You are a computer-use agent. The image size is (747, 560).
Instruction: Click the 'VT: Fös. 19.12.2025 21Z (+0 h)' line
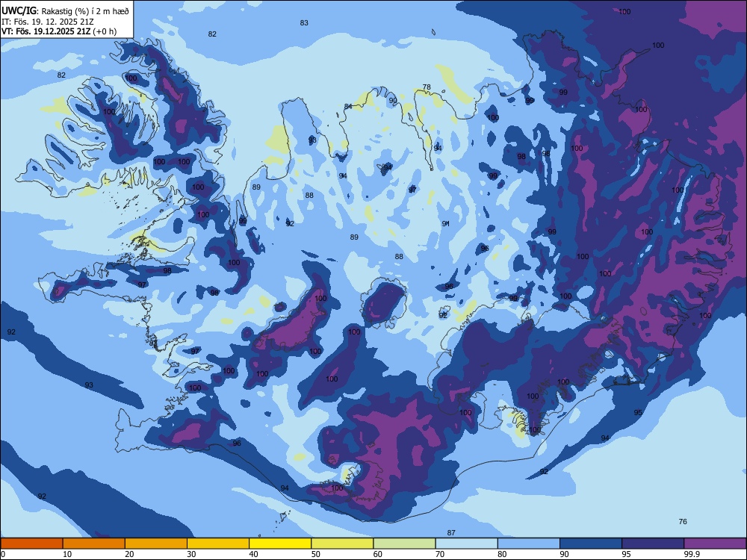pyautogui.click(x=59, y=31)
